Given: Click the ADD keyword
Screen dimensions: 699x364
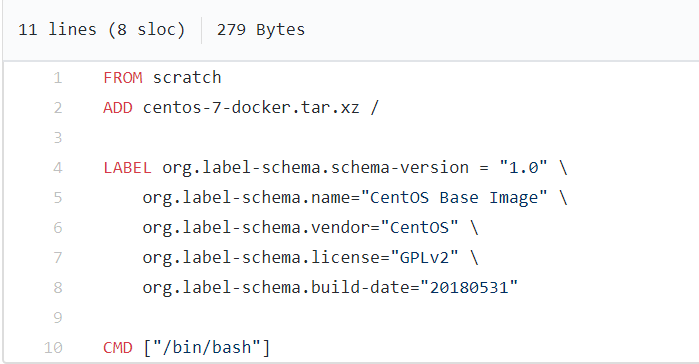Looking at the screenshot, I should click(x=118, y=108).
